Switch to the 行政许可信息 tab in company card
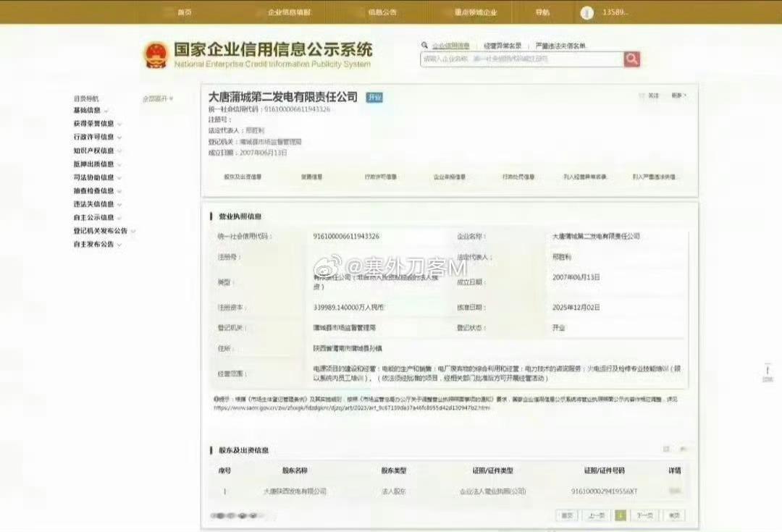 click(381, 177)
